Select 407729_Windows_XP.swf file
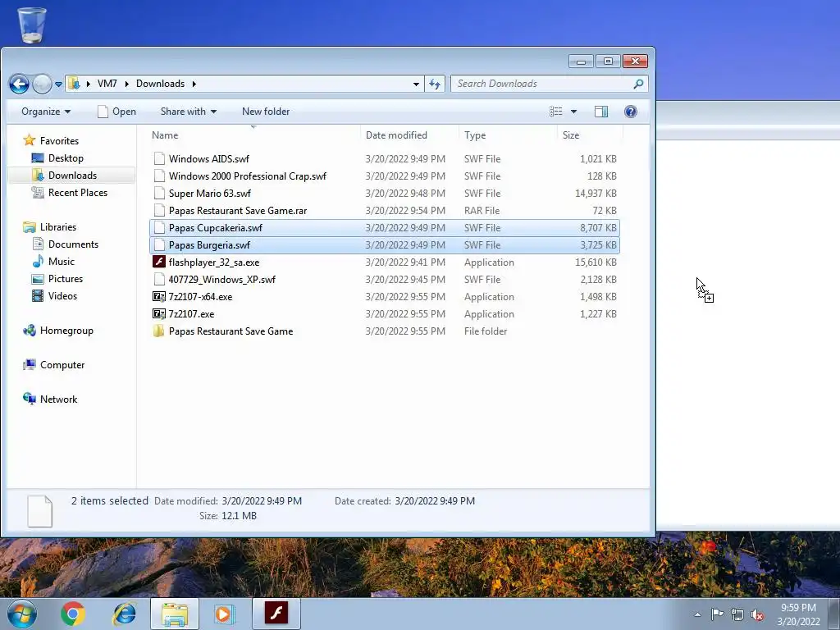Viewport: 840px width, 630px height. pyautogui.click(x=221, y=280)
